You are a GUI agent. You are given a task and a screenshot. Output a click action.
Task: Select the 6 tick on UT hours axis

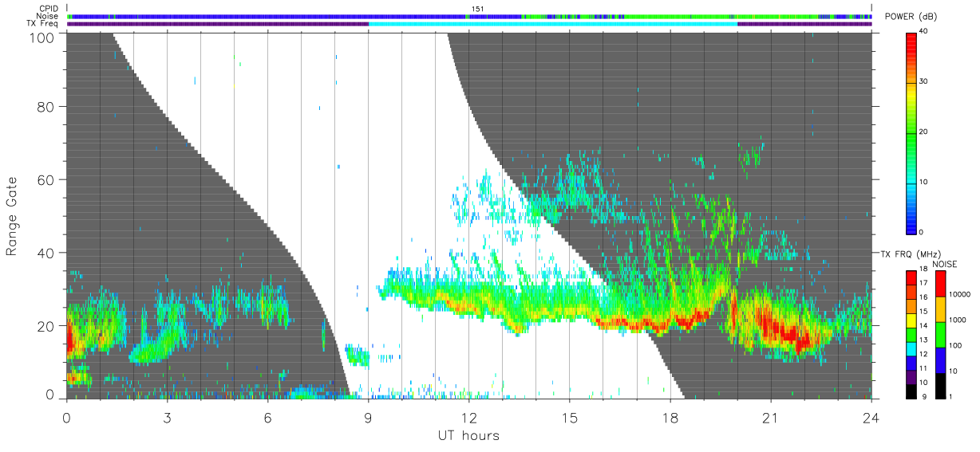267,417
